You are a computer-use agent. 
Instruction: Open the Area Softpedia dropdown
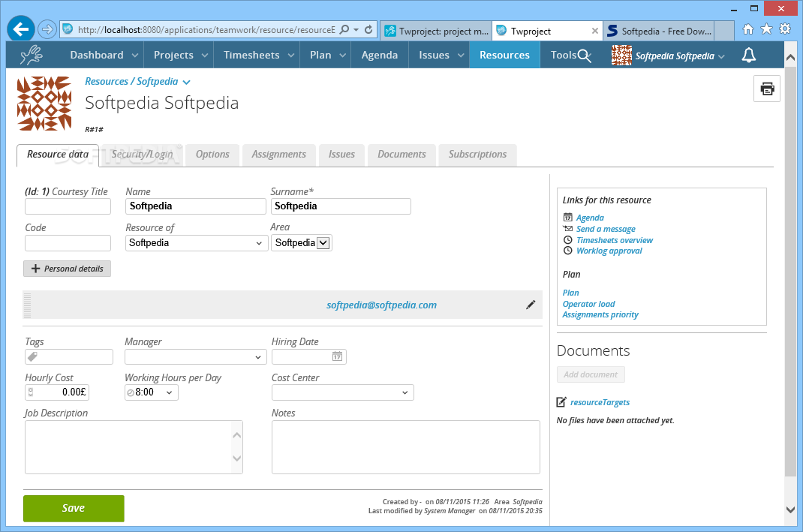click(x=301, y=242)
